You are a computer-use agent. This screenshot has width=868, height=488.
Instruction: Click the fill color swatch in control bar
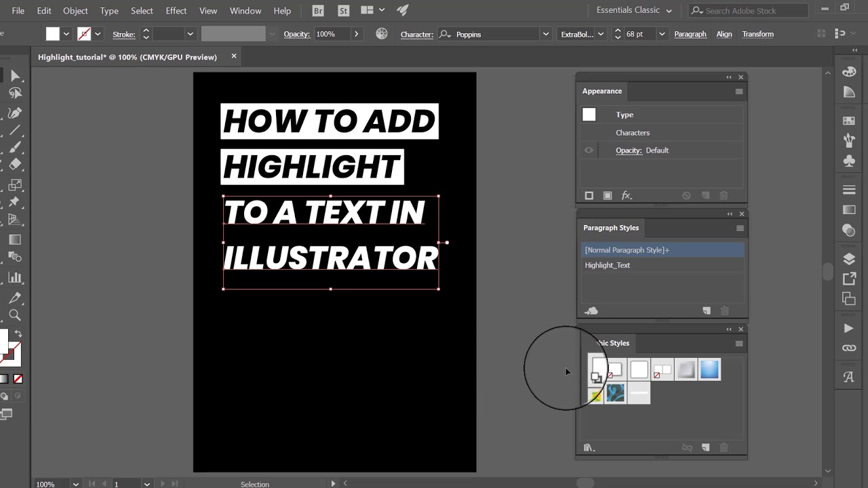[53, 34]
